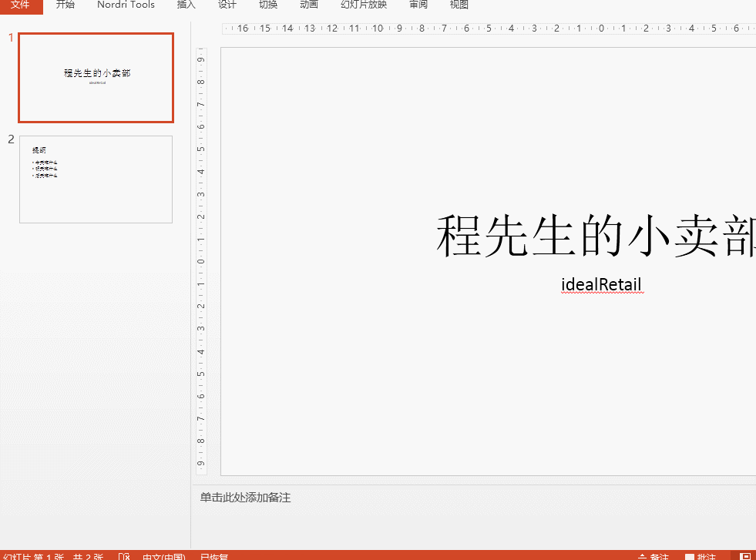
Task: Click the 单击此处添加备注 notes placeholder
Action: point(245,498)
